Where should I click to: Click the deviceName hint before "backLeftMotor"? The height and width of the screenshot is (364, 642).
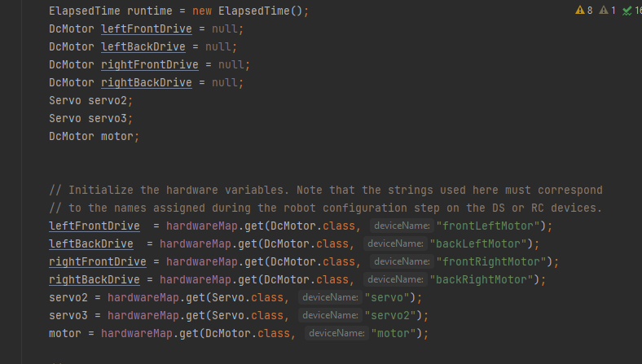394,243
